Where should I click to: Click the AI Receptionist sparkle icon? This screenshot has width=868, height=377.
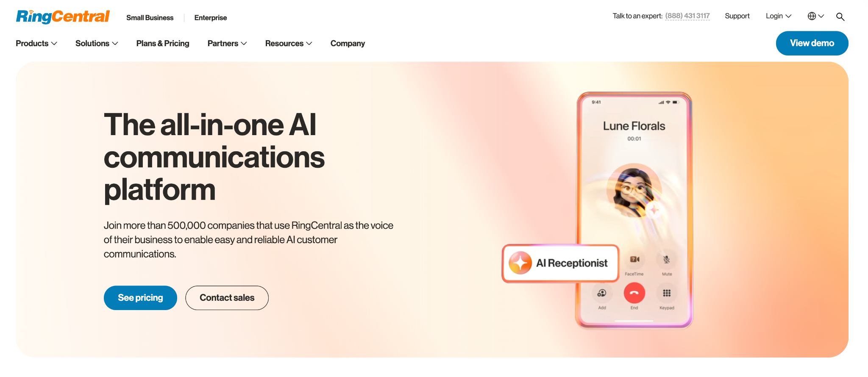pos(520,263)
